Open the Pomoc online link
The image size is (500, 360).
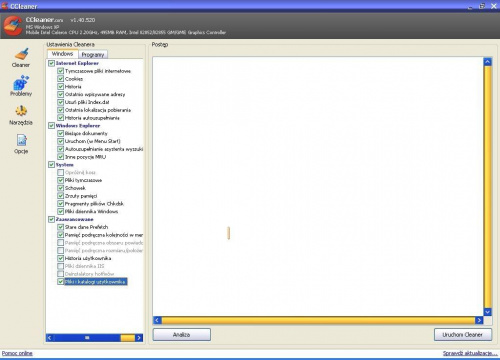tap(17, 353)
